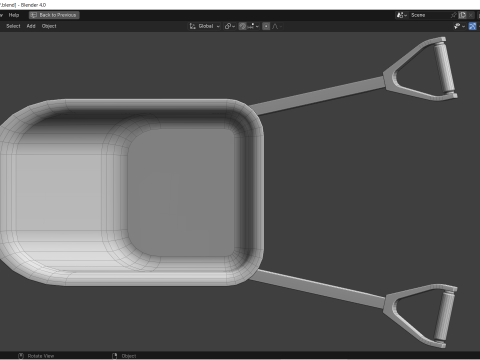Open the Object menu
480x360 pixels.
click(x=49, y=26)
